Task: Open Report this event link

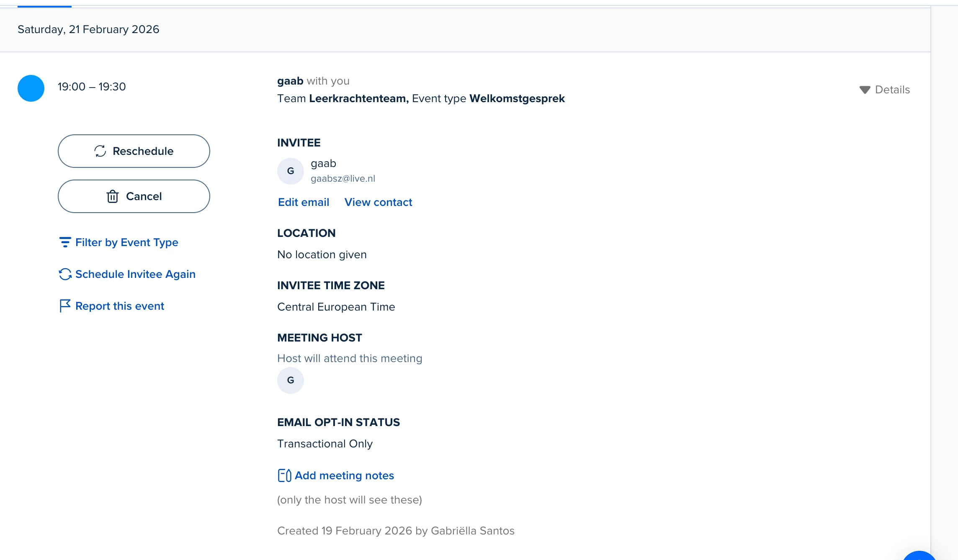Action: (120, 306)
